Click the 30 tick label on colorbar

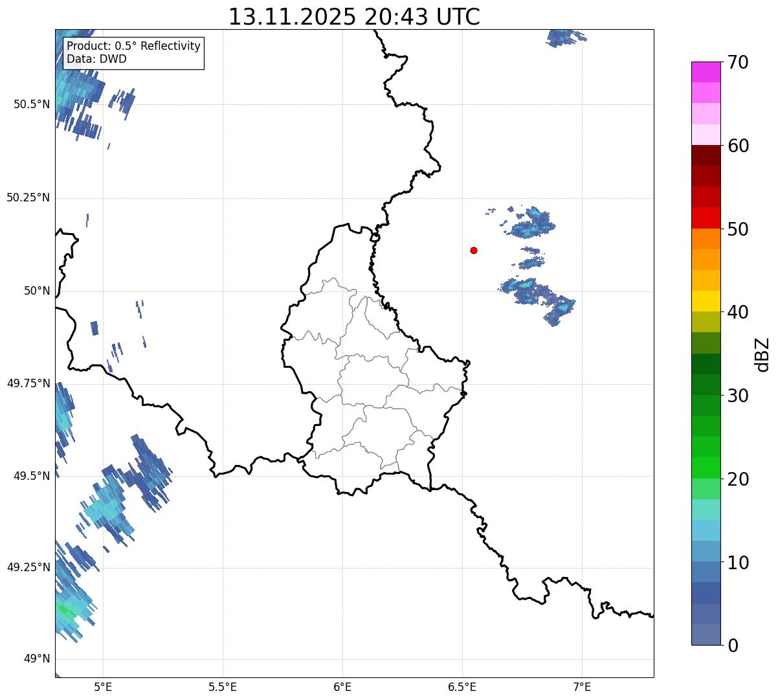[x=739, y=396]
